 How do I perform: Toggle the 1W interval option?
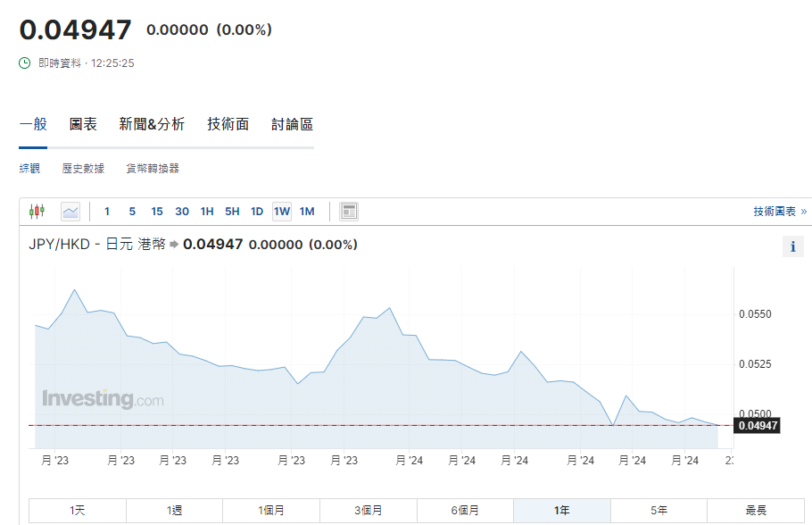tap(282, 212)
